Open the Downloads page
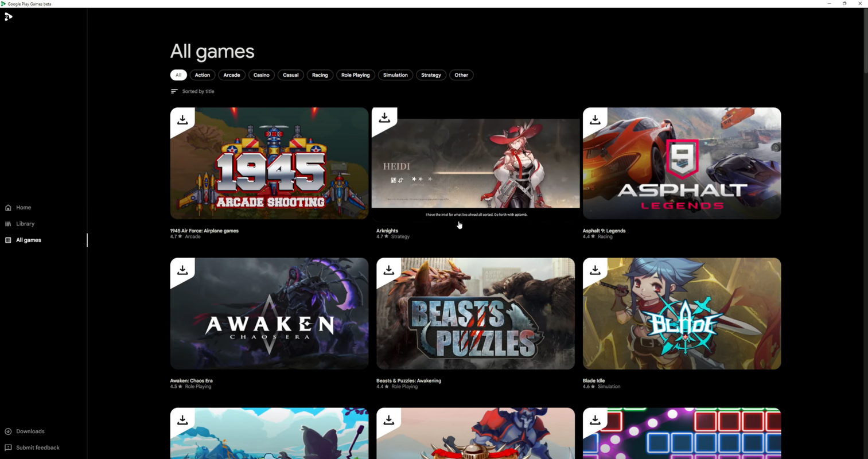Viewport: 868px width, 459px height. pyautogui.click(x=30, y=431)
